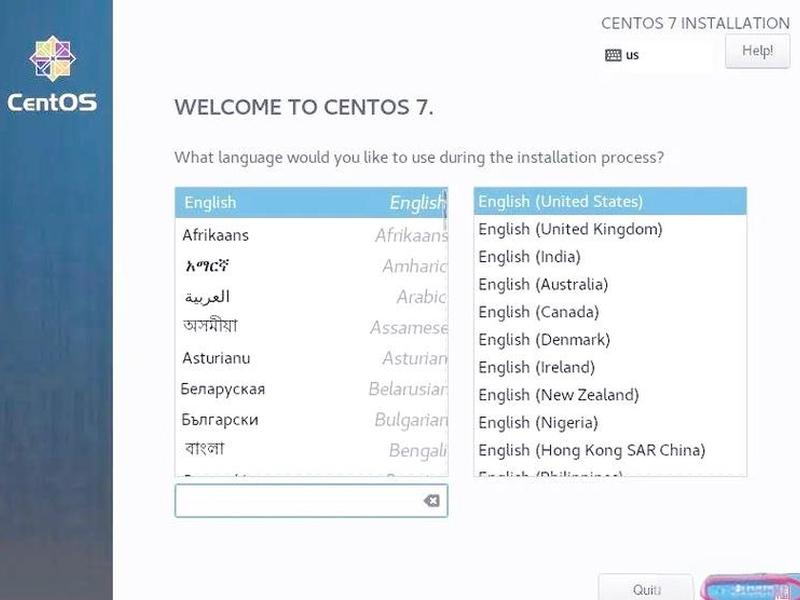The height and width of the screenshot is (600, 800).
Task: Click the language list scrollbar
Action: [x=445, y=210]
